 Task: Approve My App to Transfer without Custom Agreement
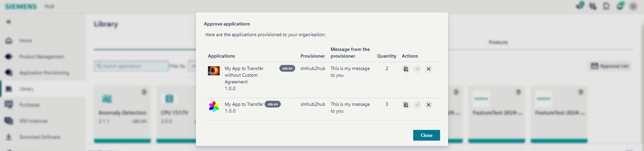coord(417,69)
